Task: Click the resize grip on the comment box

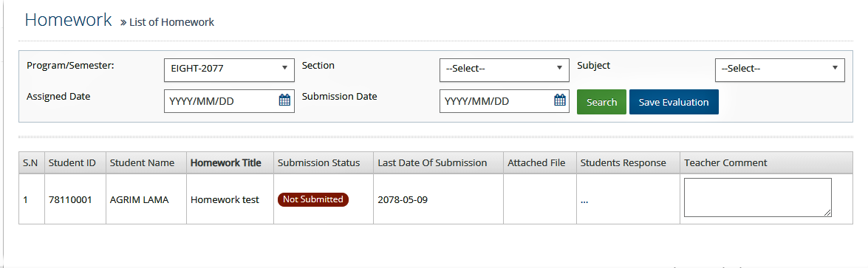Action: coord(827,213)
